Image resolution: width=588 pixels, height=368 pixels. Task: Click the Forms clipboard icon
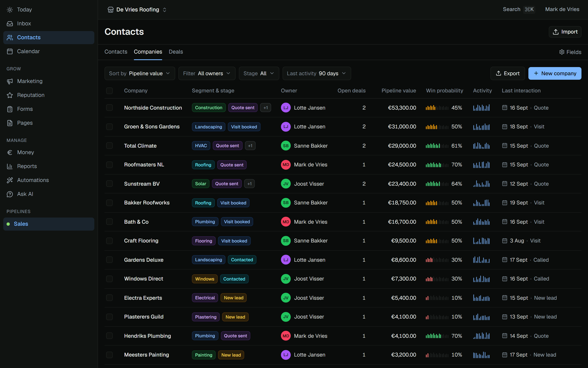coord(10,109)
